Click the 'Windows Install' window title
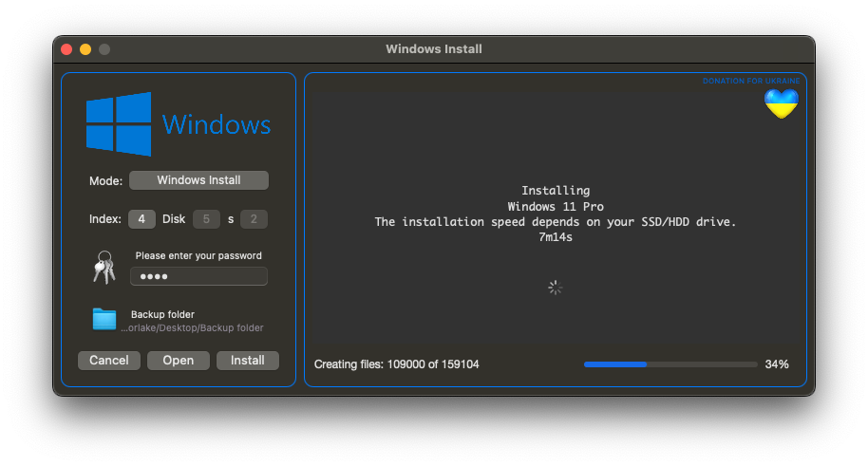The height and width of the screenshot is (466, 868). 434,48
